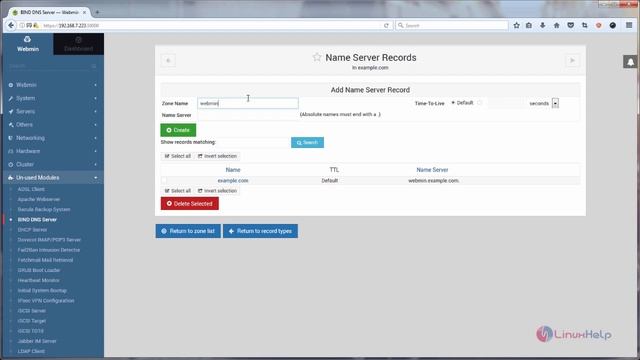Screen dimensions: 640x360
Task: Click the green Create button
Action: point(178,130)
